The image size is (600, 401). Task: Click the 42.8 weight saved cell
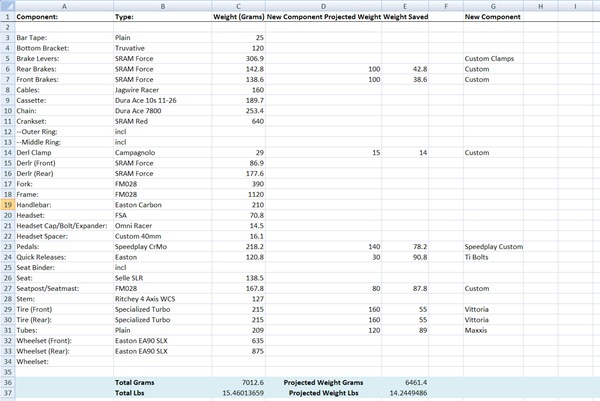[x=405, y=69]
